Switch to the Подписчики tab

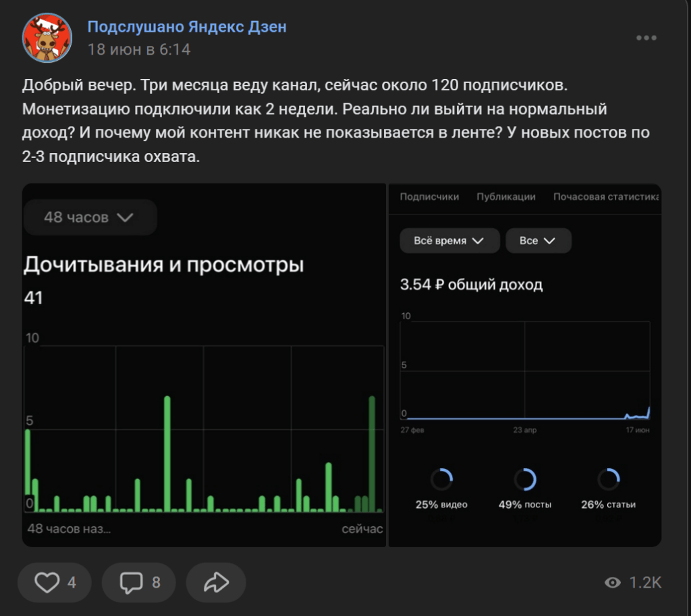click(x=429, y=197)
